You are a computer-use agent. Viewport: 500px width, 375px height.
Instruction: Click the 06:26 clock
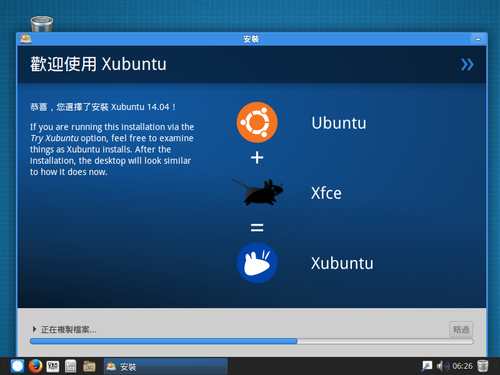462,366
